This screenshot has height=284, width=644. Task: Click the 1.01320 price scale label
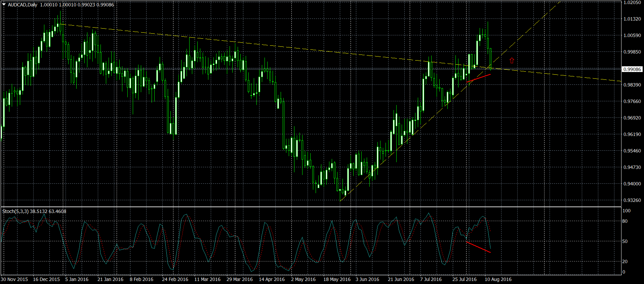pyautogui.click(x=632, y=19)
